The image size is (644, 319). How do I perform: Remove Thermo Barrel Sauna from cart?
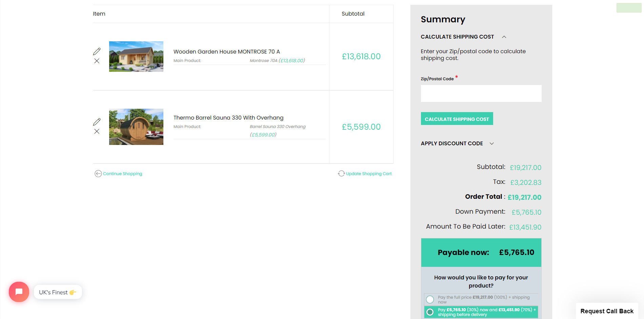(97, 131)
